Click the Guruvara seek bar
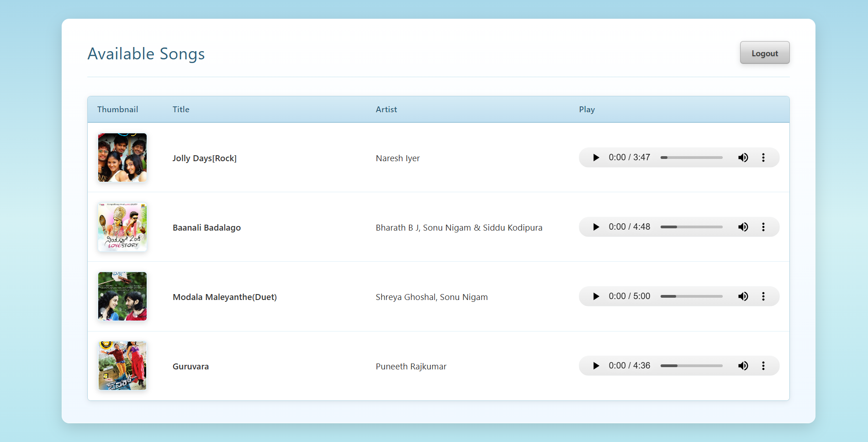This screenshot has width=868, height=442. (692, 366)
